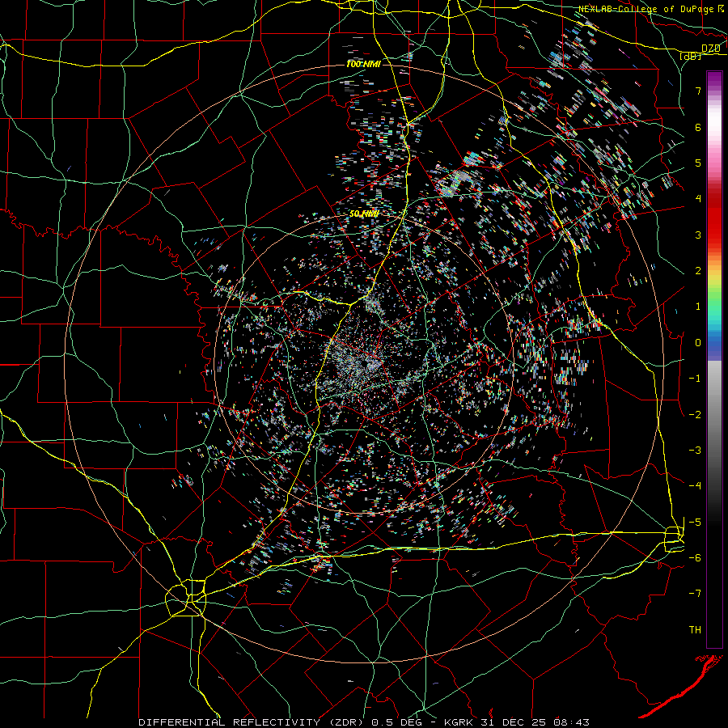This screenshot has height=728, width=728.
Task: Click the NEXLAB-College of DuPage watermark text
Action: click(x=651, y=9)
